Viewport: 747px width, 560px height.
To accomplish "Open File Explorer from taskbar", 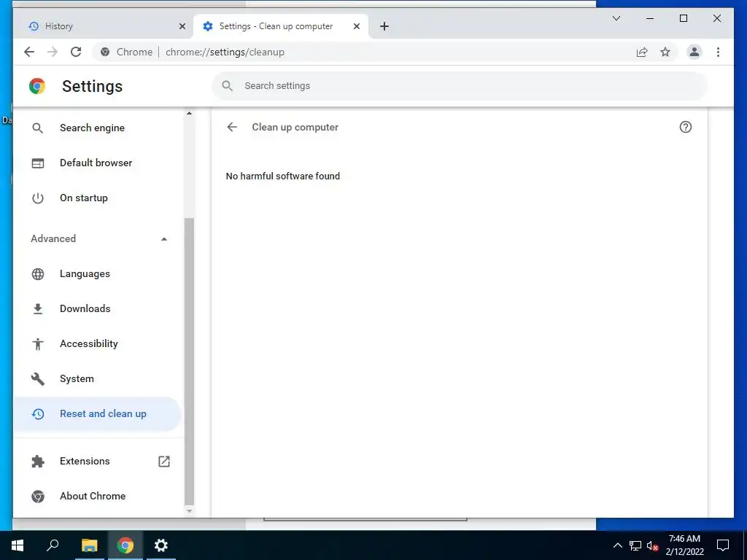I will tap(89, 545).
